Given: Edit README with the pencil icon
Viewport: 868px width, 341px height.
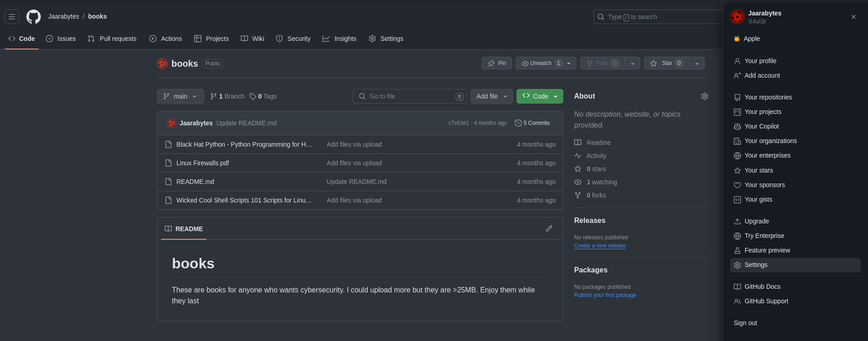Looking at the screenshot, I should tap(549, 228).
